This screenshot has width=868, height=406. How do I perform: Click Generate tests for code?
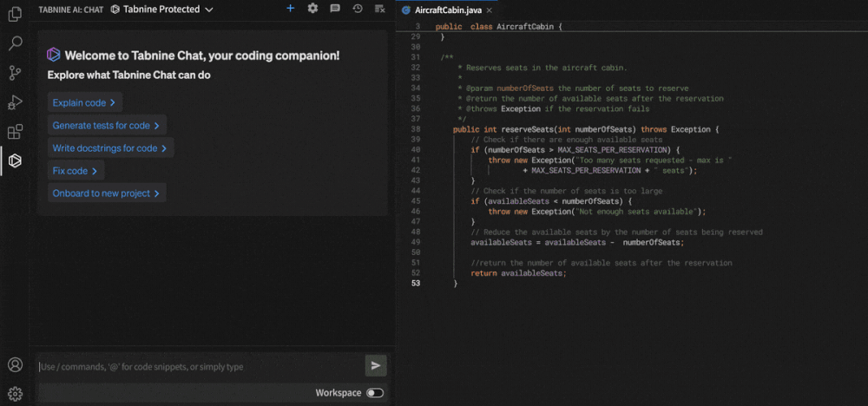coord(106,126)
